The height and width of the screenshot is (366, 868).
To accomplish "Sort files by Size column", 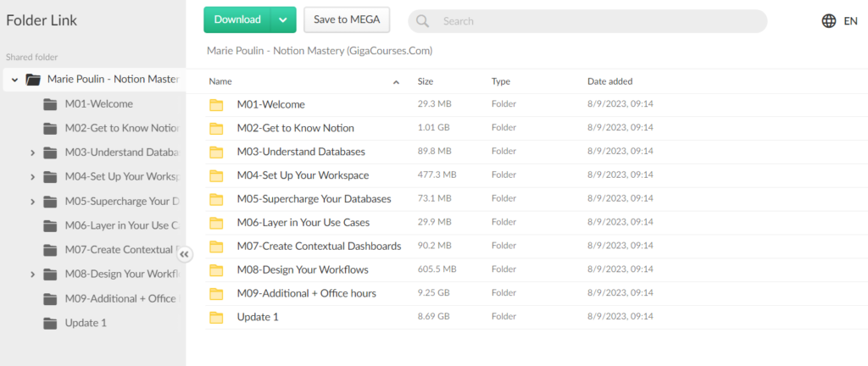I will (426, 82).
